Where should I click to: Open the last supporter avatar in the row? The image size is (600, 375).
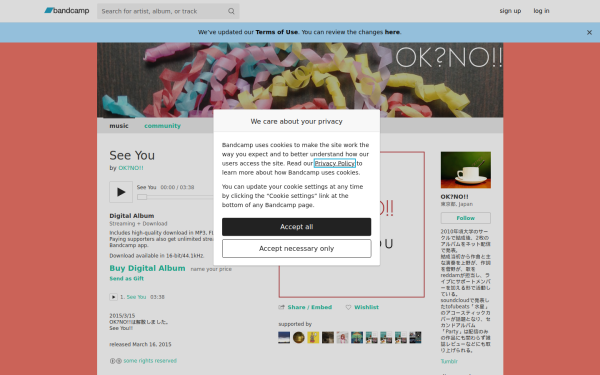point(415,338)
